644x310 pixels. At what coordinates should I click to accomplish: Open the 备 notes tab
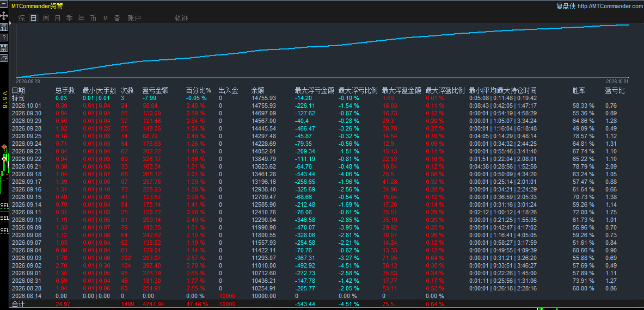(x=118, y=18)
